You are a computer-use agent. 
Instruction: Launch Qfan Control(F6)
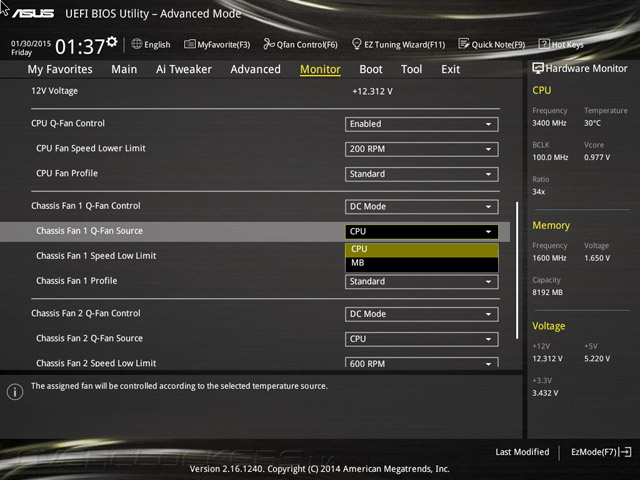point(300,44)
